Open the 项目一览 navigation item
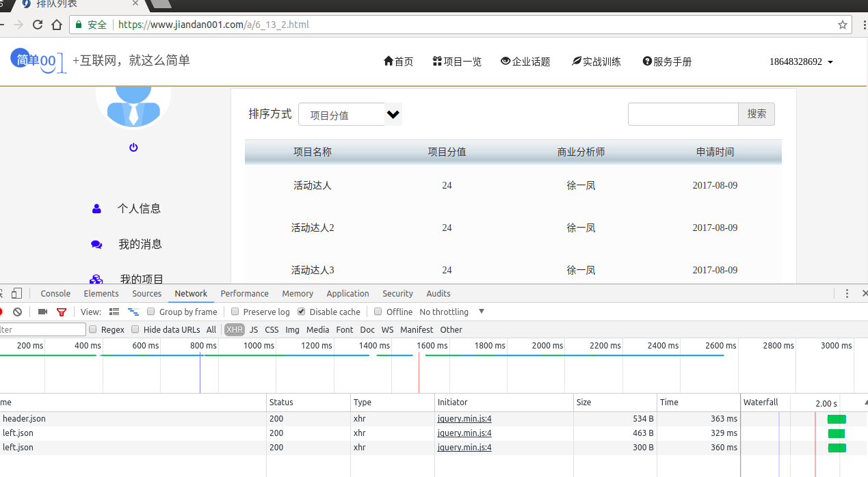Image resolution: width=868 pixels, height=477 pixels. pyautogui.click(x=457, y=62)
